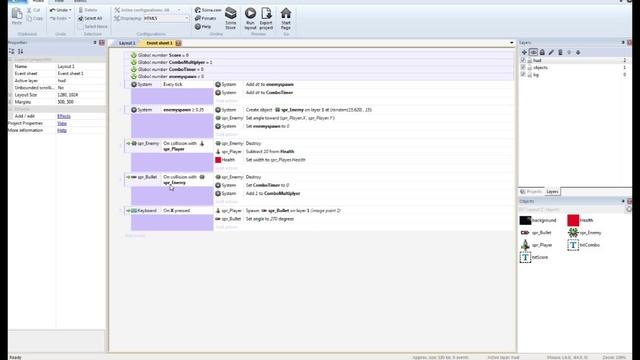Click the lock icon on the objects layer

(530, 68)
